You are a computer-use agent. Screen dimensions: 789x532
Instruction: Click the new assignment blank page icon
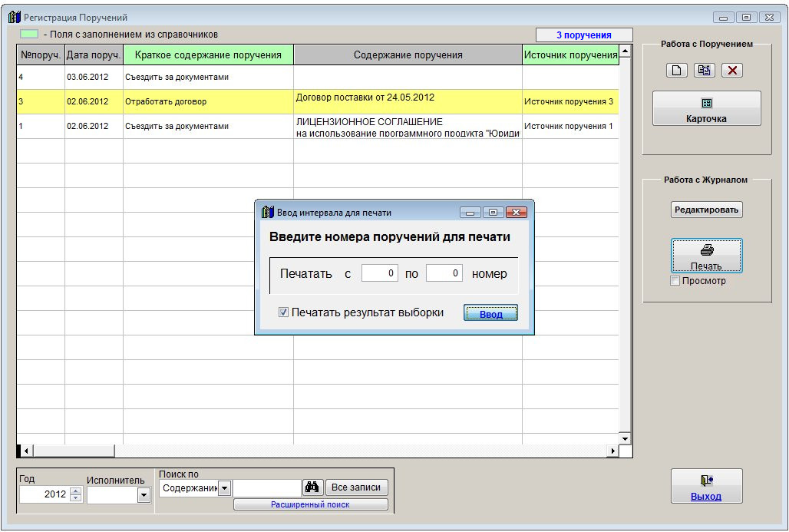[676, 71]
